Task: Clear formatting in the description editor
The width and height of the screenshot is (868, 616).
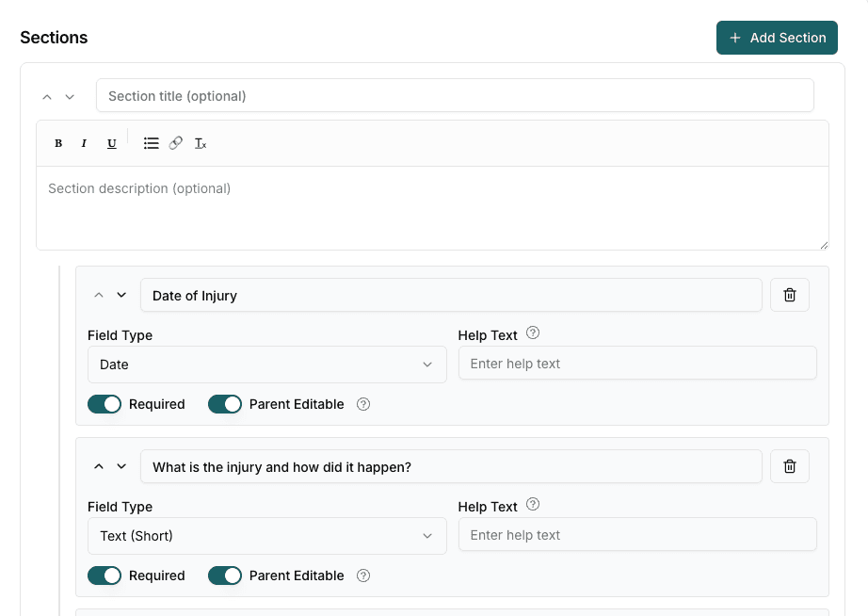Action: (200, 142)
